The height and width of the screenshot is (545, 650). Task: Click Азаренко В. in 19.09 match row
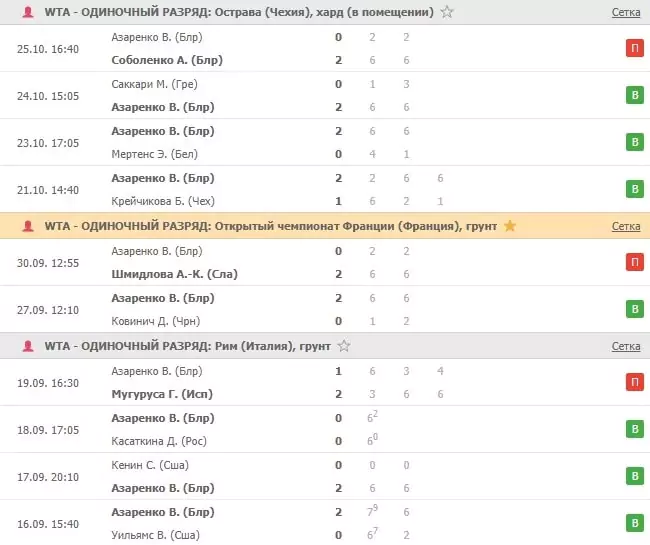pyautogui.click(x=157, y=371)
